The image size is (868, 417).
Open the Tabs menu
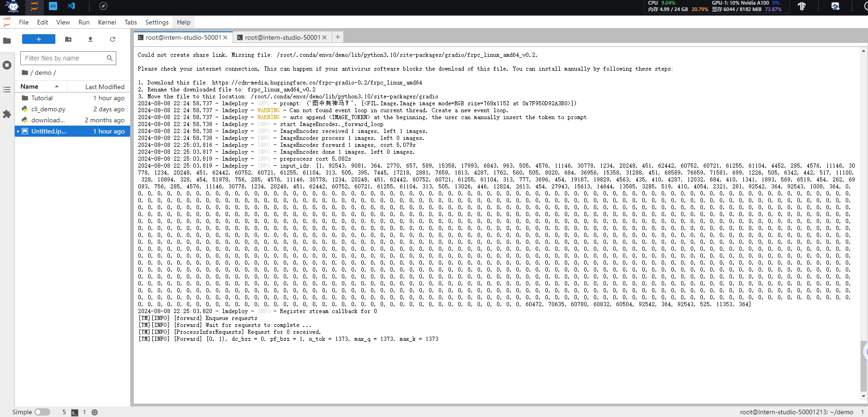click(131, 22)
